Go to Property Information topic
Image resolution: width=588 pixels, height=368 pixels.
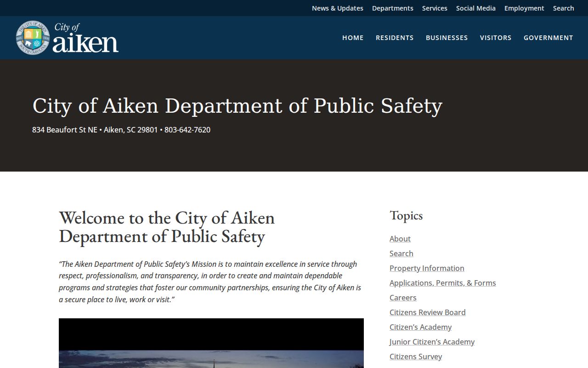pos(427,268)
